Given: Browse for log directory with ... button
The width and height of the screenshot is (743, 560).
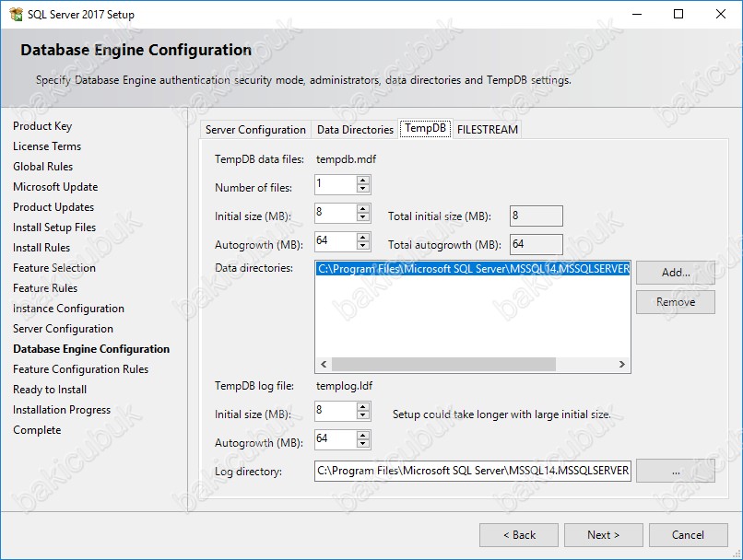Looking at the screenshot, I should pos(676,471).
